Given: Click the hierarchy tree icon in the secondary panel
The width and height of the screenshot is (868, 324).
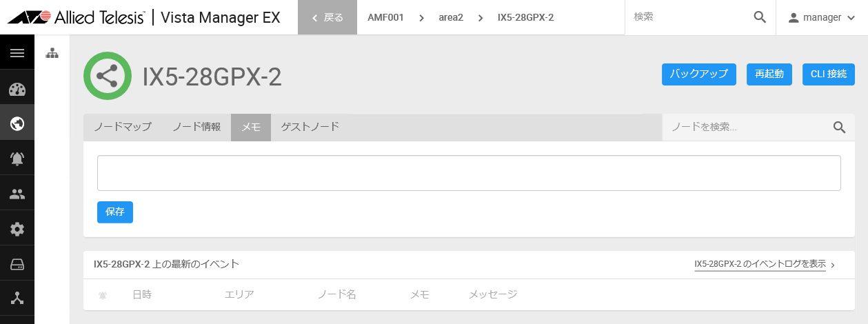Looking at the screenshot, I should point(52,53).
